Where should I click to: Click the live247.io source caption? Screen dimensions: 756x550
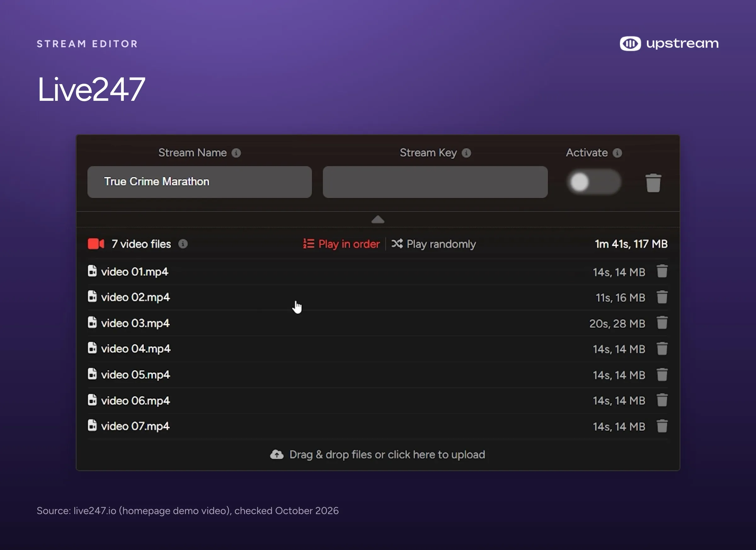click(x=188, y=511)
